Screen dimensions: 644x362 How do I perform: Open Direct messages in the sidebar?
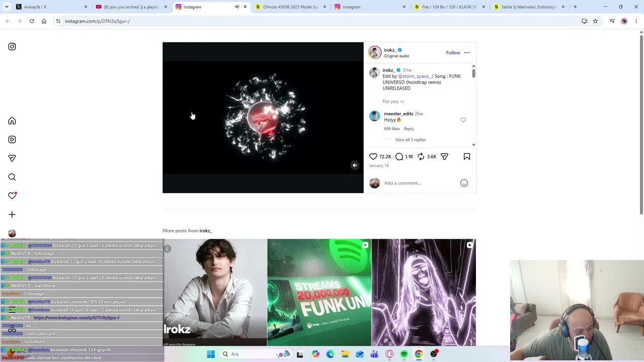click(12, 158)
